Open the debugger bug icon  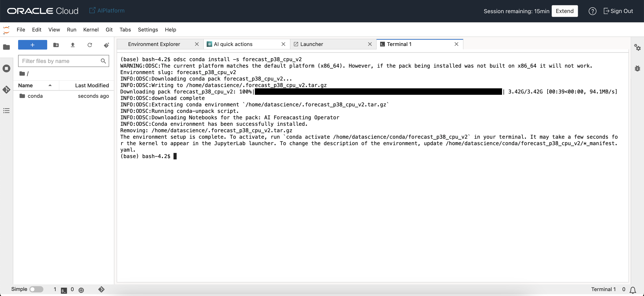pyautogui.click(x=637, y=68)
